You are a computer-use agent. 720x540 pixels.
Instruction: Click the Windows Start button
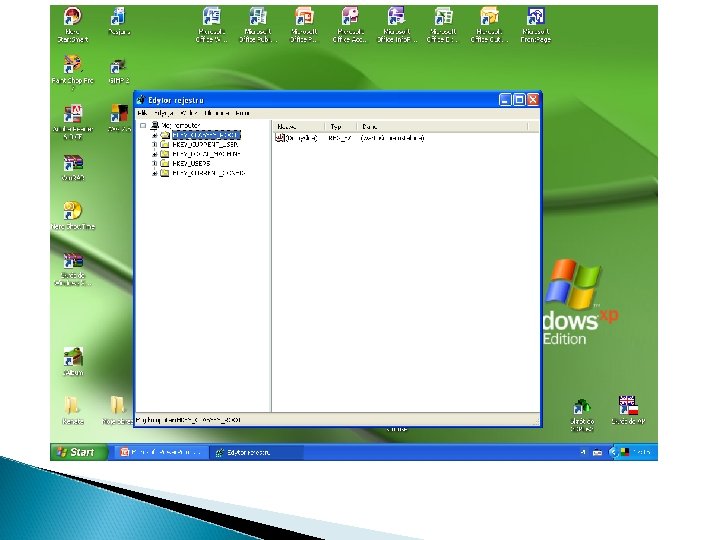click(76, 452)
